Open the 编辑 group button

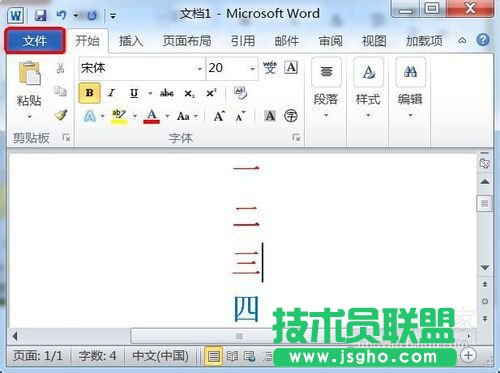(410, 88)
